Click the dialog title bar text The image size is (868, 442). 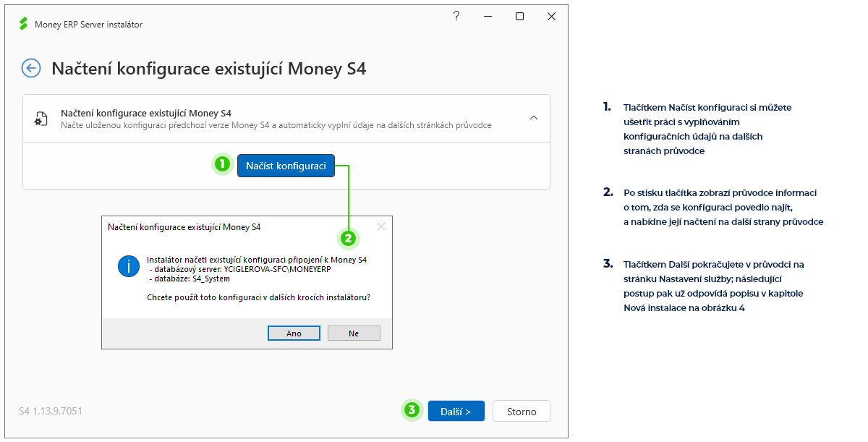click(x=184, y=226)
